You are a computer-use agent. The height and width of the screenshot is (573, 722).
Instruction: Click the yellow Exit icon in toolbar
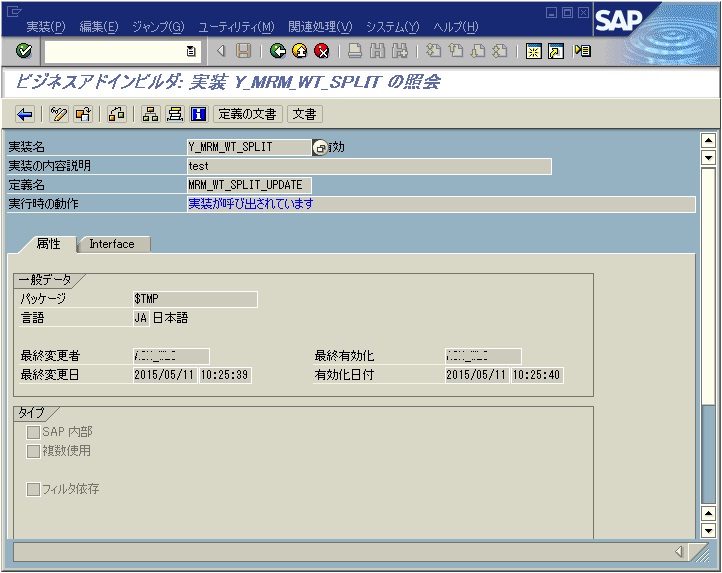click(x=299, y=50)
